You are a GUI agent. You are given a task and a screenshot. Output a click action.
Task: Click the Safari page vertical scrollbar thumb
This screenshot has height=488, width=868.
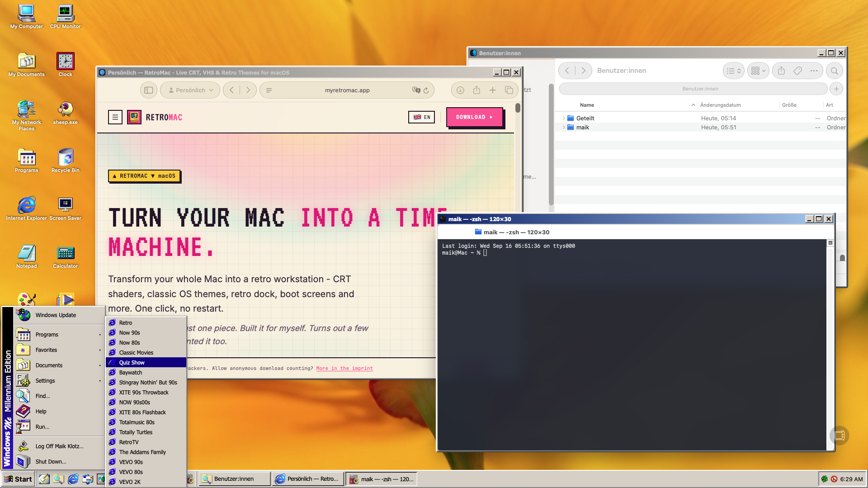pyautogui.click(x=518, y=108)
